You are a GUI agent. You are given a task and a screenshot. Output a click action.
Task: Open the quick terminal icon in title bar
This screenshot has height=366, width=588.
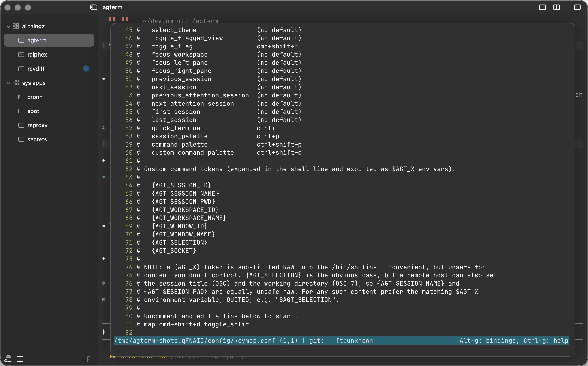[577, 7]
